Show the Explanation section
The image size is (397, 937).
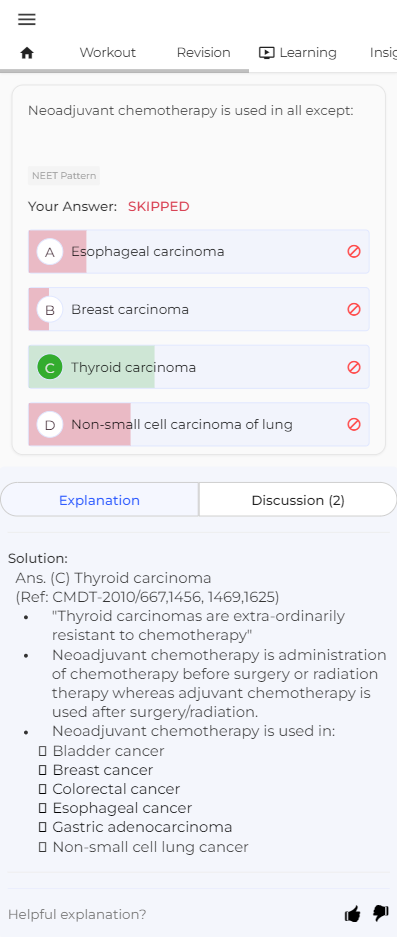[99, 500]
